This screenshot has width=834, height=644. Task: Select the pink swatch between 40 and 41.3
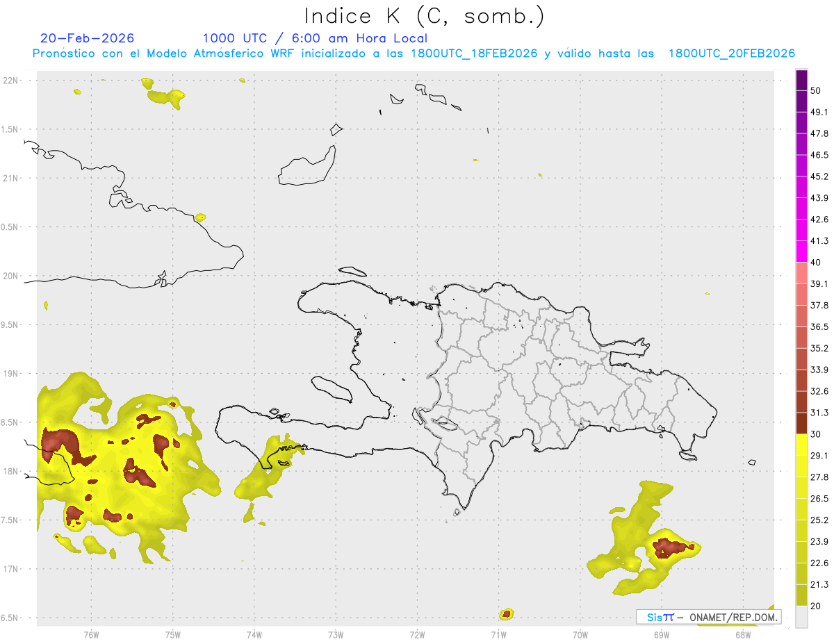tap(802, 251)
